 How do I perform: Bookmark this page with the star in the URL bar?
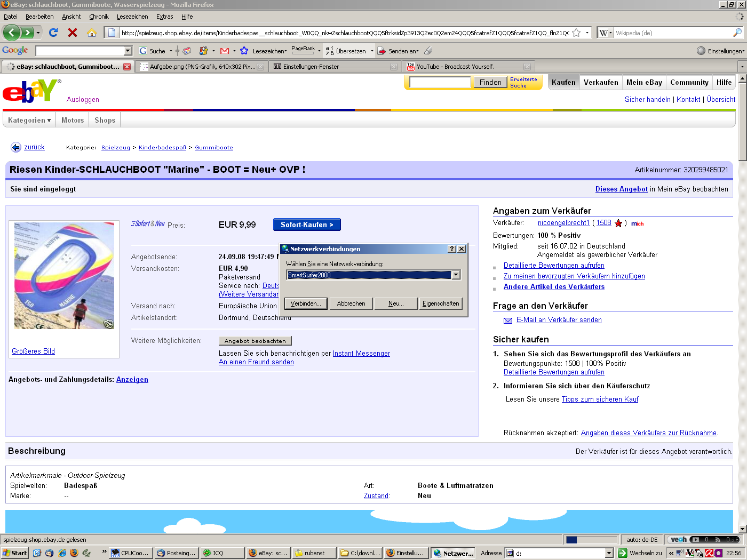pyautogui.click(x=576, y=33)
